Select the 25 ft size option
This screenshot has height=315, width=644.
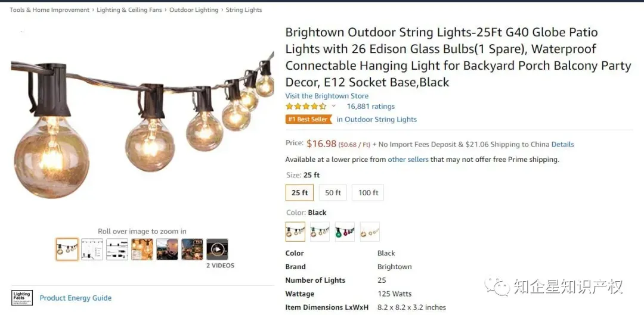point(299,193)
